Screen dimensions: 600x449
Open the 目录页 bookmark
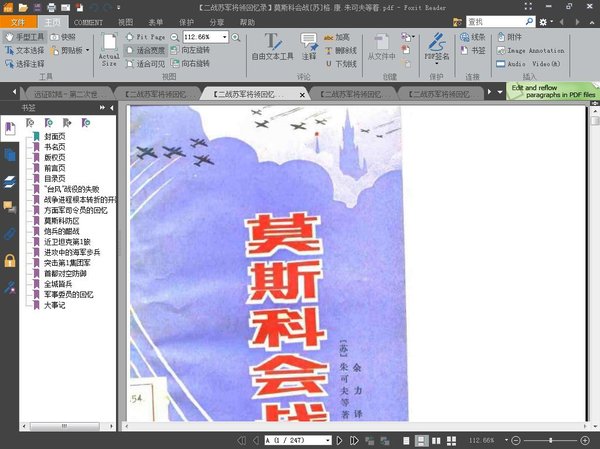tap(56, 178)
